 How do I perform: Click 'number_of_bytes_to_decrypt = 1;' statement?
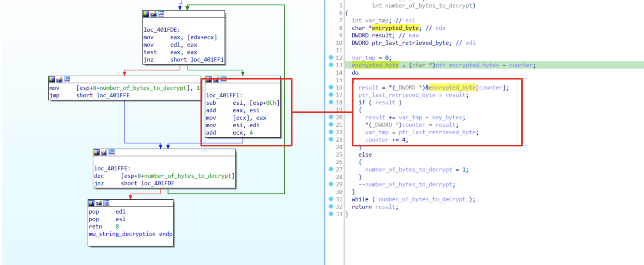click(417, 170)
